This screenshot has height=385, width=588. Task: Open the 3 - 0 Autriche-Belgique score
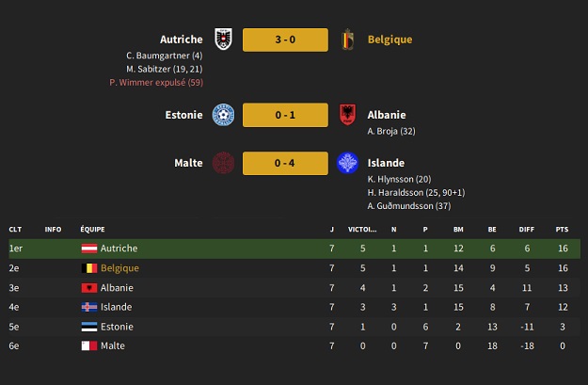pyautogui.click(x=285, y=40)
